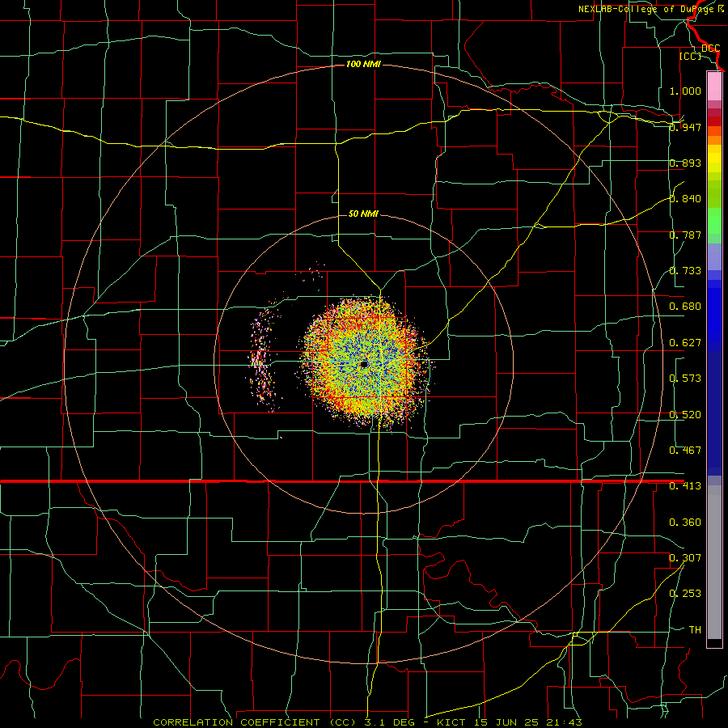This screenshot has width=728, height=728.
Task: Select the 1.000 value on the color scale
Action: coord(685,91)
